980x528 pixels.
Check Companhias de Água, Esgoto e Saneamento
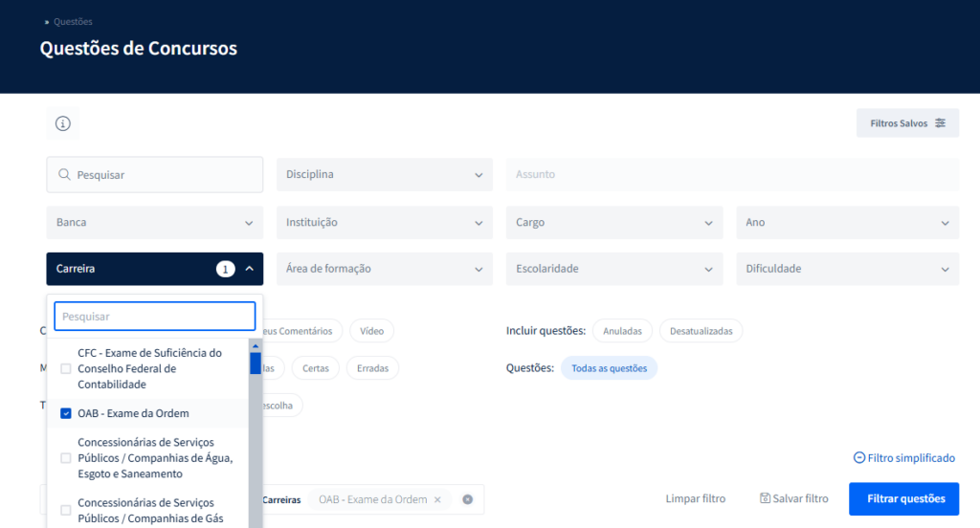[66, 458]
